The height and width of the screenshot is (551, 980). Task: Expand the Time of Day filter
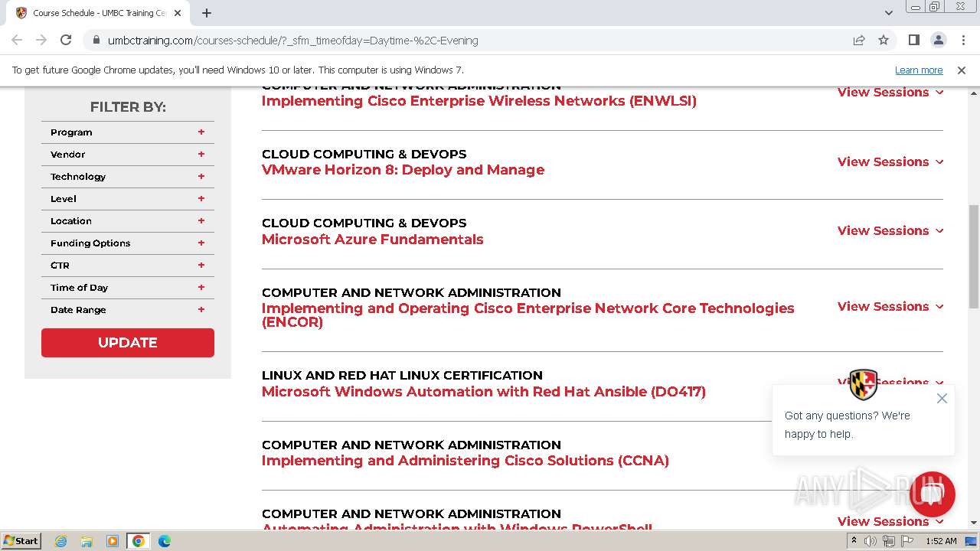coord(128,288)
